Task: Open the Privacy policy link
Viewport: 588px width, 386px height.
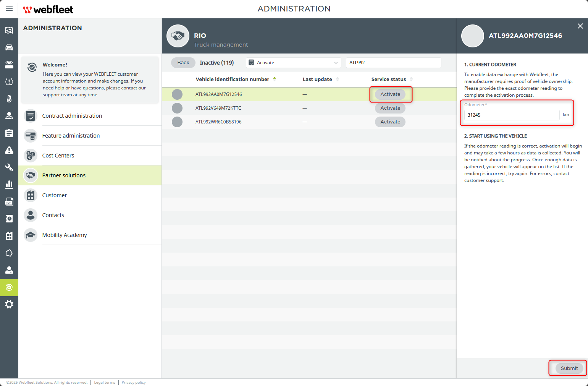Action: [134, 383]
